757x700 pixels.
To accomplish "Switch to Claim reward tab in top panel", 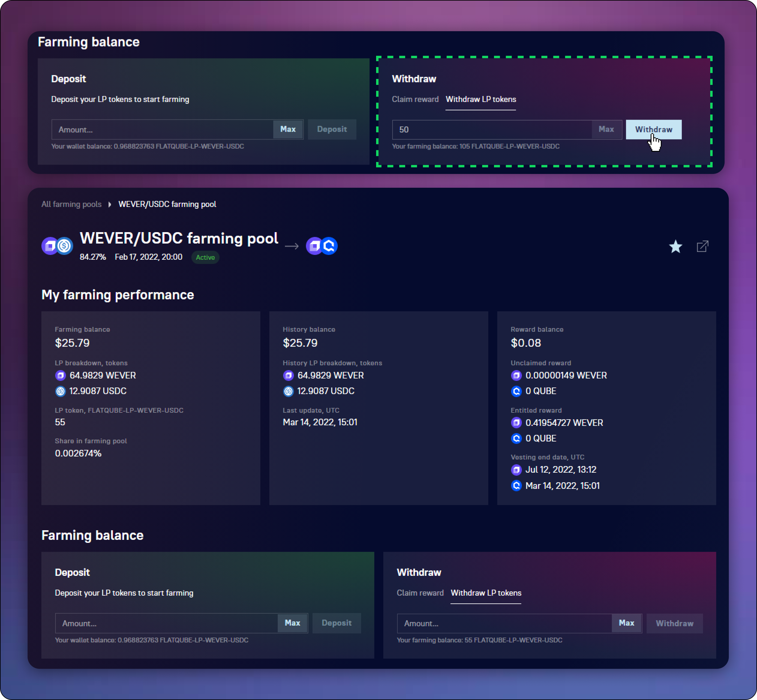I will click(415, 99).
